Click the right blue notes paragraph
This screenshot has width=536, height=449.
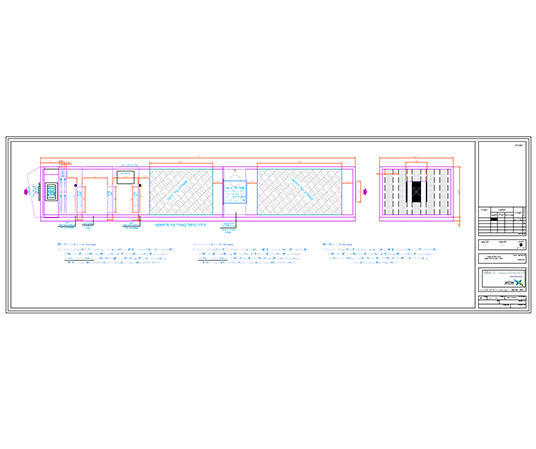(x=380, y=254)
